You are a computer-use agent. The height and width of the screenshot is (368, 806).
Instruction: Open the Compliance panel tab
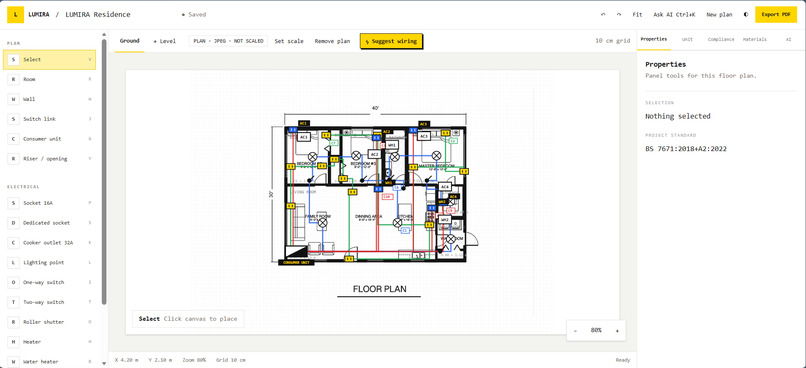721,39
